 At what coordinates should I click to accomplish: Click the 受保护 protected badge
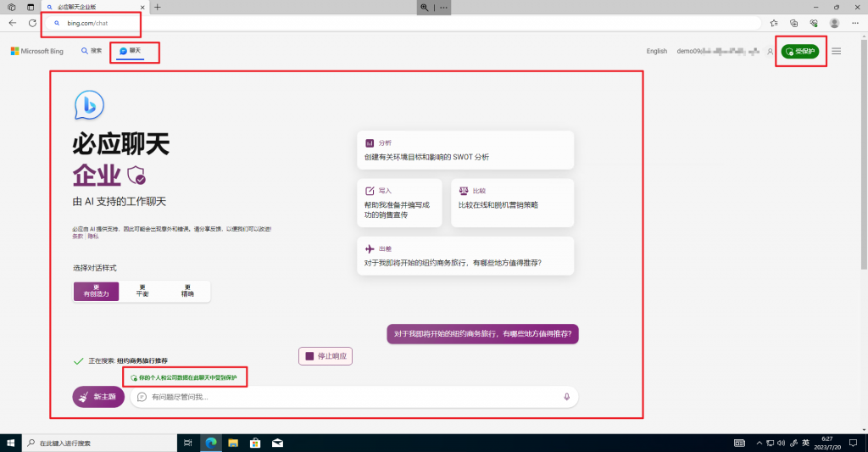pos(800,52)
